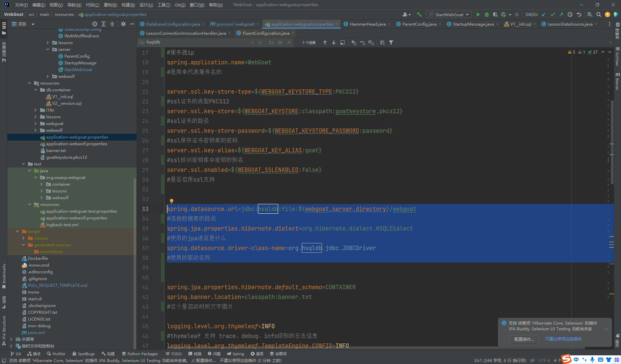
Task: Toggle match case Cc in search bar
Action: [x=271, y=42]
